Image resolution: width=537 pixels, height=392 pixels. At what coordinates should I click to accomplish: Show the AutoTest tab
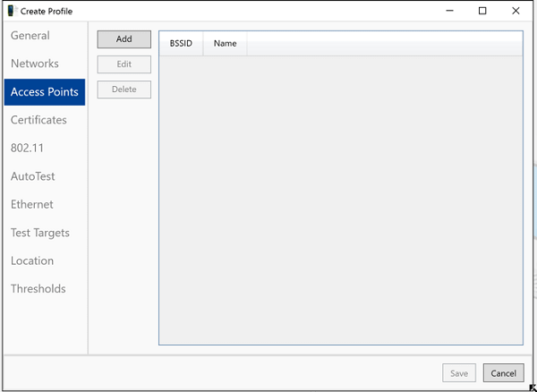pyautogui.click(x=33, y=176)
